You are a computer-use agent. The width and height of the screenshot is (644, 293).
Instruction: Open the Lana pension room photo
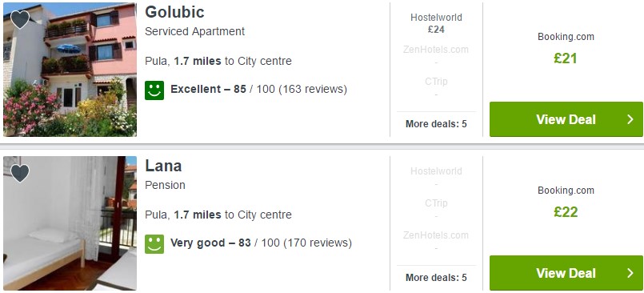(70, 223)
